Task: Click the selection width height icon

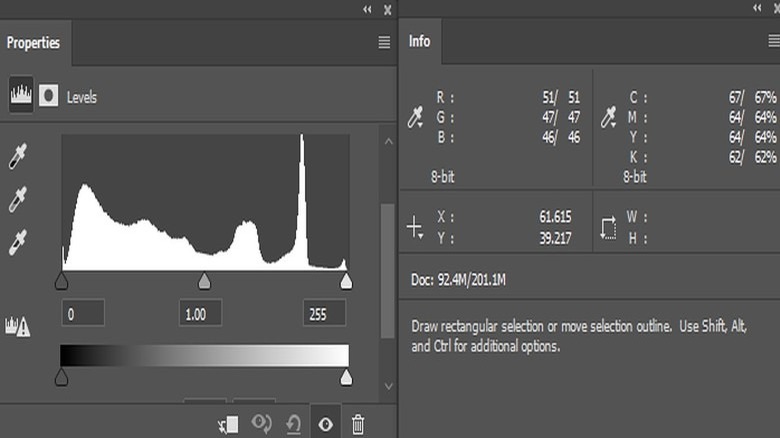Action: coord(608,228)
